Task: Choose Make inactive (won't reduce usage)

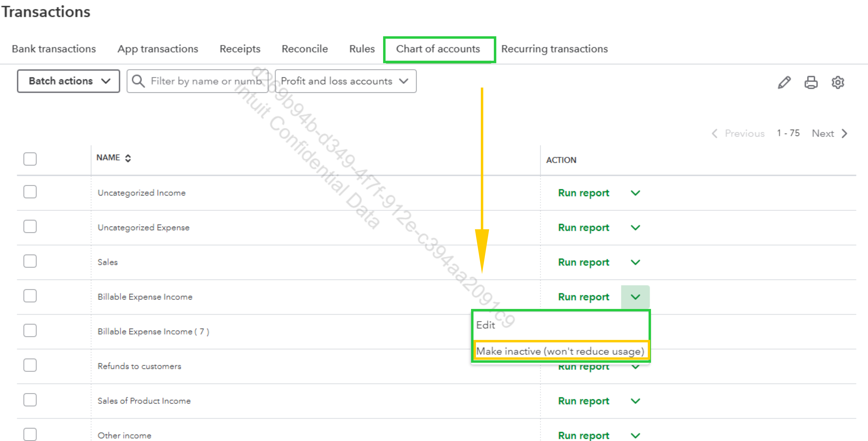Action: point(561,351)
